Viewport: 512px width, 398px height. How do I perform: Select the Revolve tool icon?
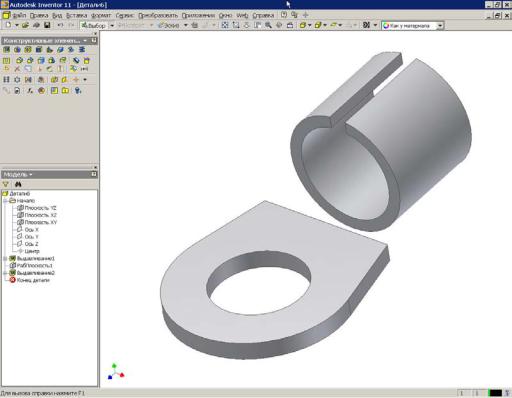17,50
